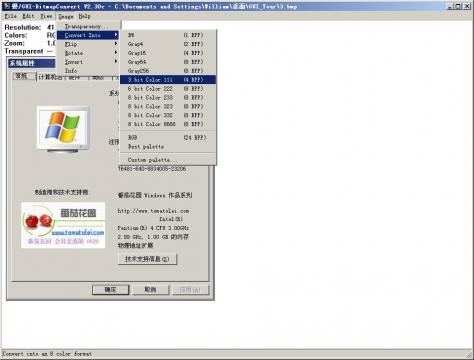Open the View menu
The height and width of the screenshot is (360, 474).
pyautogui.click(x=46, y=16)
